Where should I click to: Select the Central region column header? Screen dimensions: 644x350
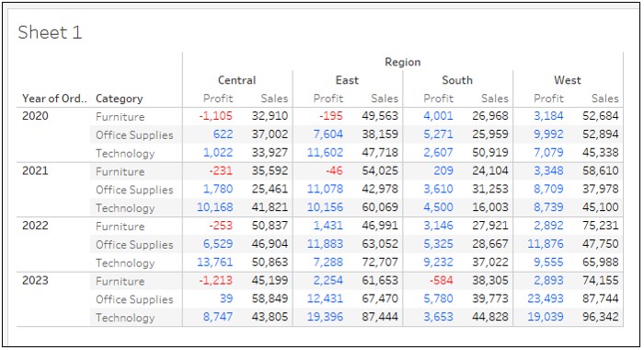(237, 80)
